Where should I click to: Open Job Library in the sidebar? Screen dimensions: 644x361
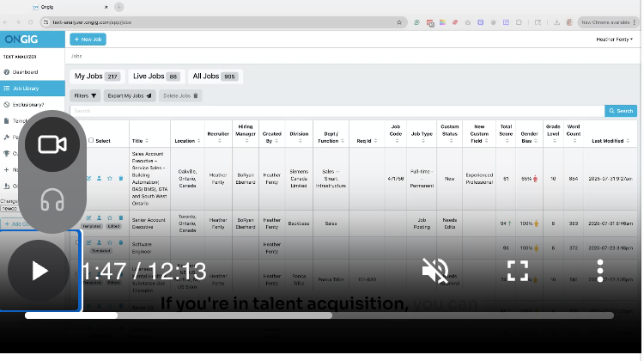coord(26,88)
